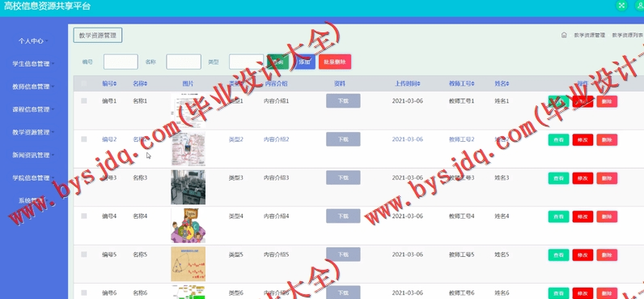This screenshot has width=644, height=299.
Task: Open 教学资源管理 breadcrumb link
Action: (589, 36)
